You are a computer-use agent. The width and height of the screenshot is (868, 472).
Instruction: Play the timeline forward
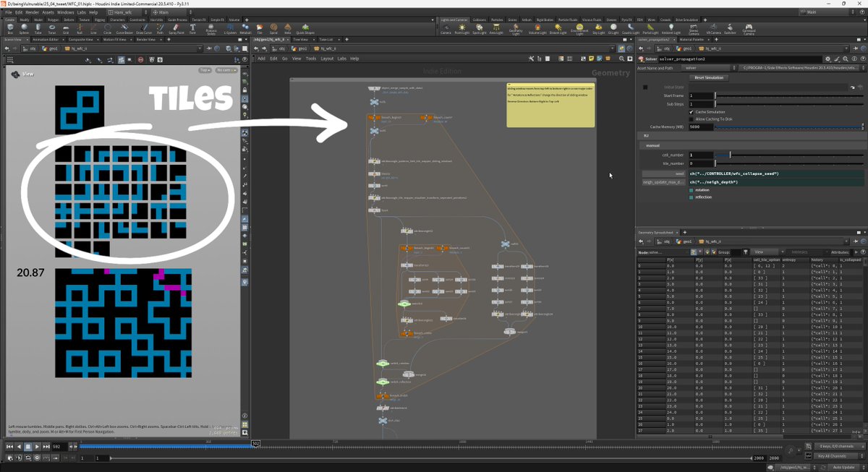point(37,447)
